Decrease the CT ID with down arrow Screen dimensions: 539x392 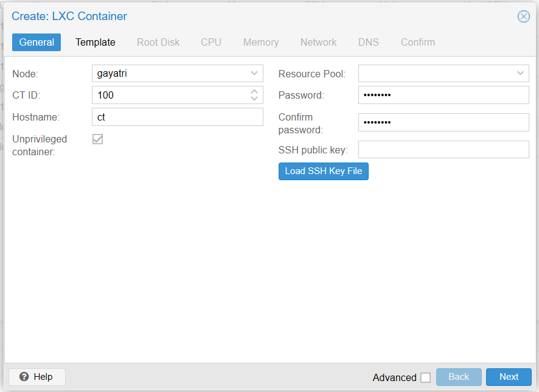point(254,99)
